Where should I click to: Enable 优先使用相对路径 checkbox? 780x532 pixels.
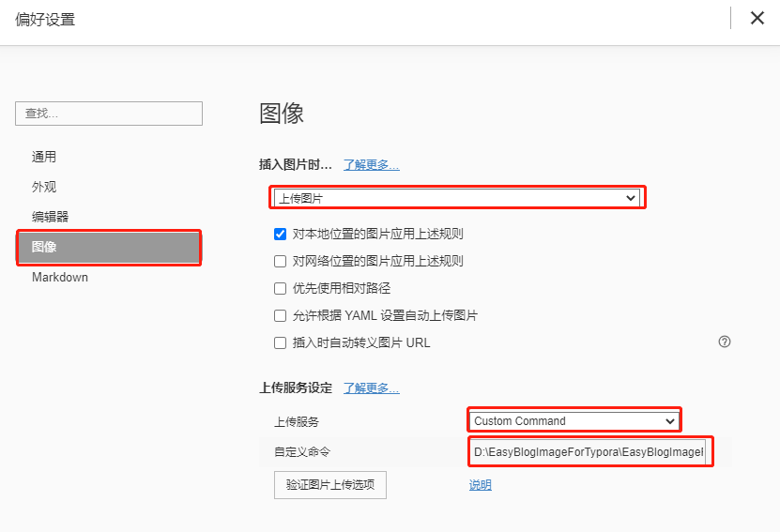point(280,288)
